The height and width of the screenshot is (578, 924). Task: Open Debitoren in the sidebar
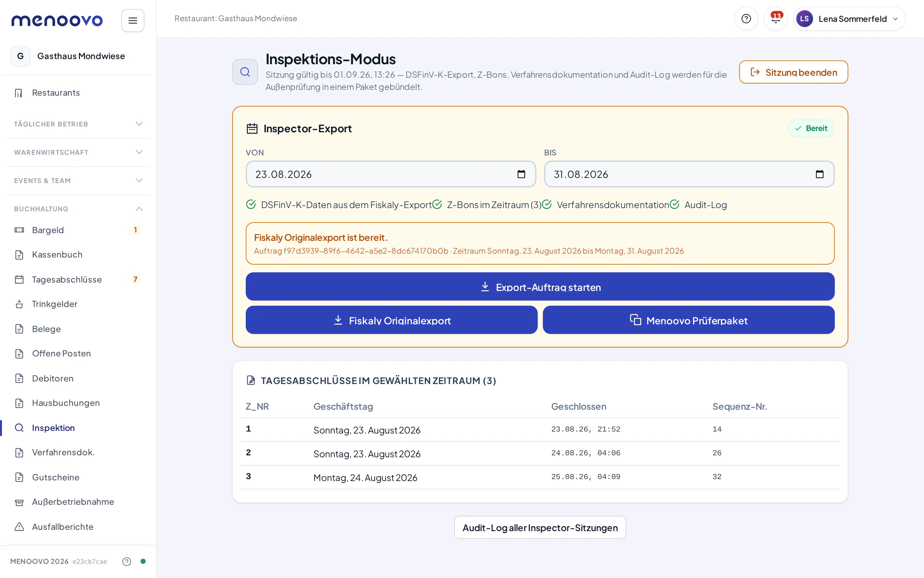coord(78,379)
